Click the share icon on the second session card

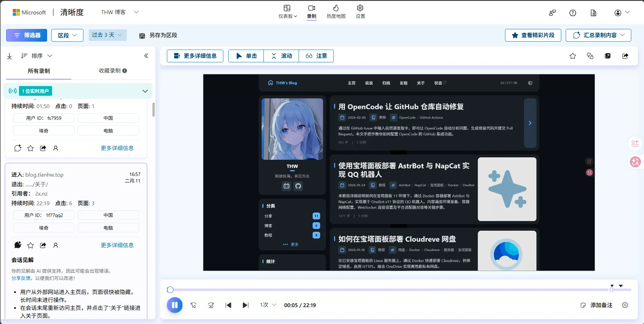click(x=43, y=245)
